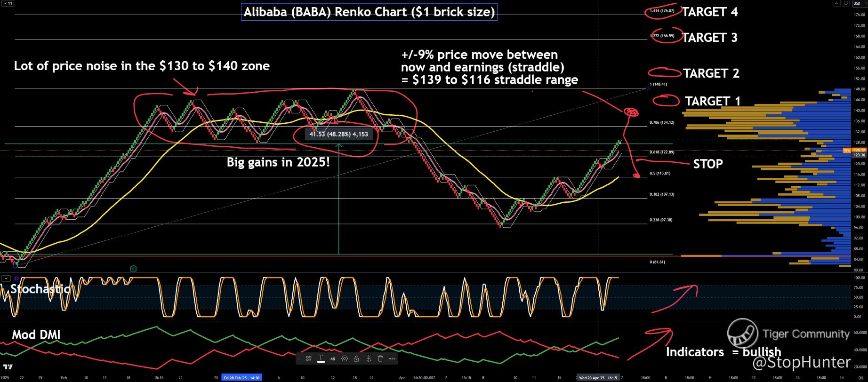
Task: Click the 41.53 (48.28%) price range label
Action: pyautogui.click(x=338, y=134)
